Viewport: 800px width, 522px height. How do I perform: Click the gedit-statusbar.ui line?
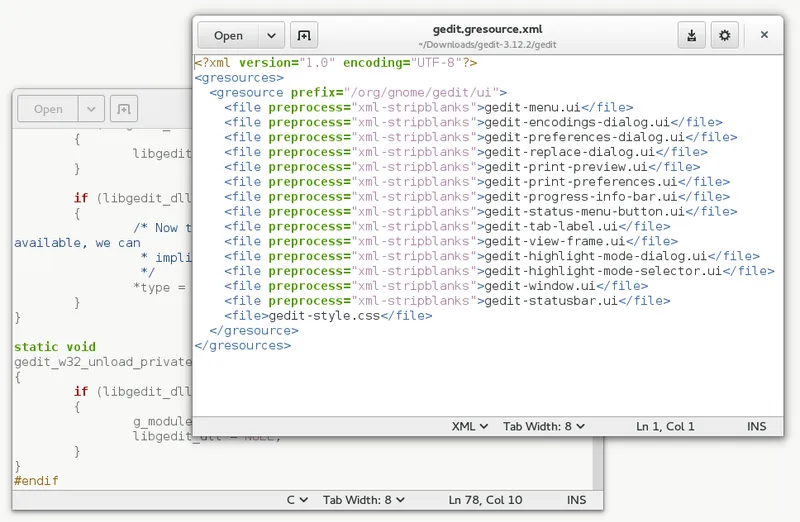[x=447, y=300]
